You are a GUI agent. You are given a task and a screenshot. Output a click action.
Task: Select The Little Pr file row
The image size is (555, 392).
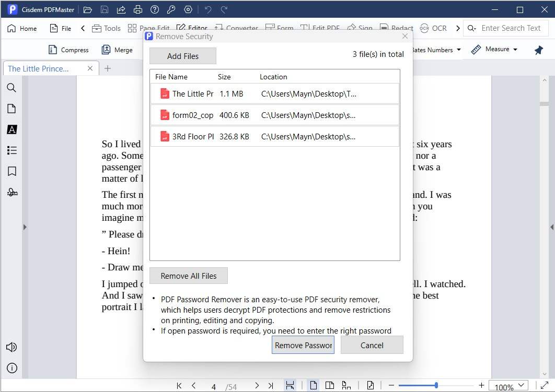coord(275,93)
